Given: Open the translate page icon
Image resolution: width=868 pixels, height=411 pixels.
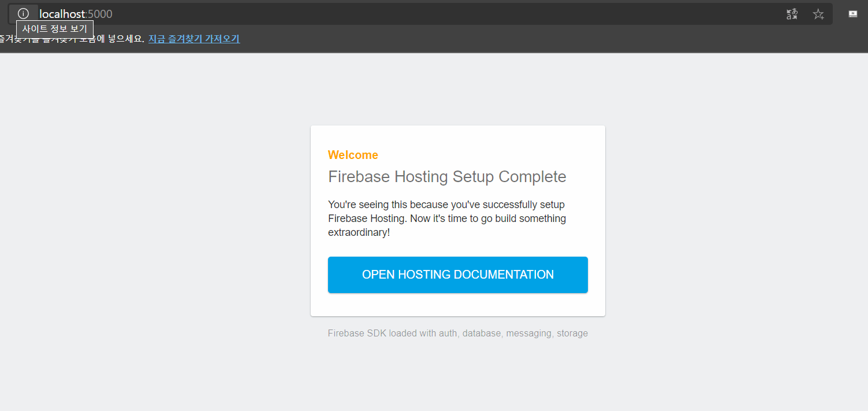Looking at the screenshot, I should tap(792, 14).
